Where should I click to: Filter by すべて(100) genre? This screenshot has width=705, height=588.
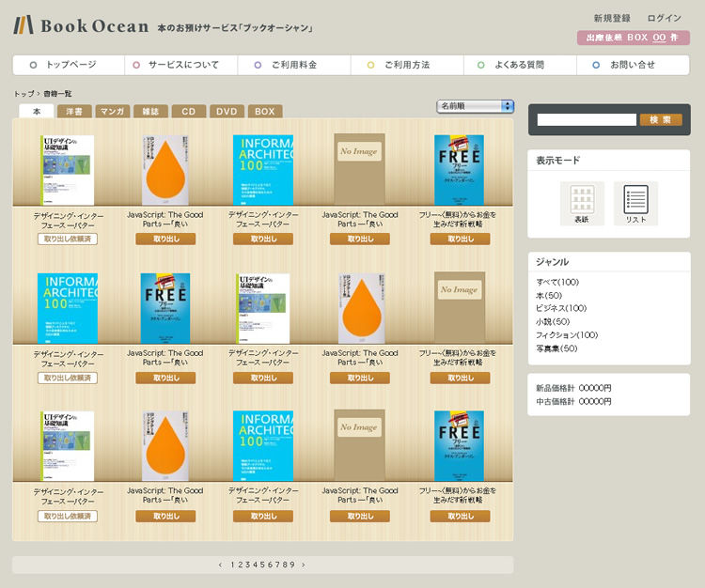[557, 282]
